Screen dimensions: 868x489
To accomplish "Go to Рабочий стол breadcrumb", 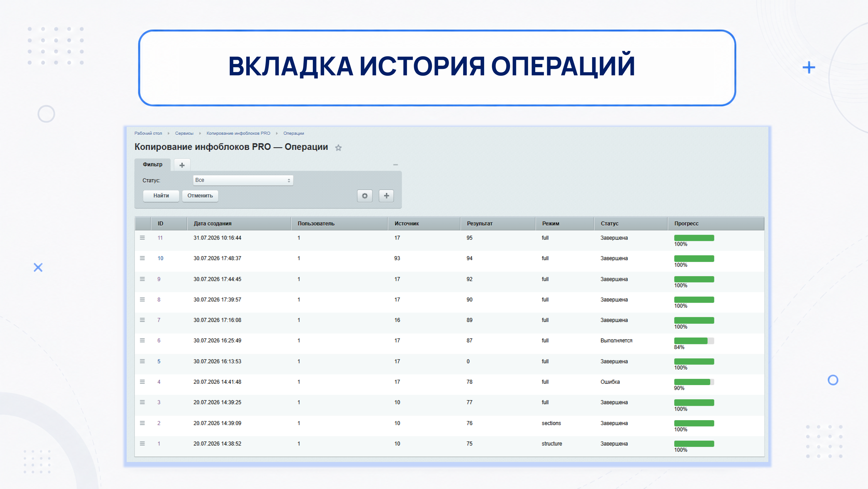I will click(x=148, y=133).
